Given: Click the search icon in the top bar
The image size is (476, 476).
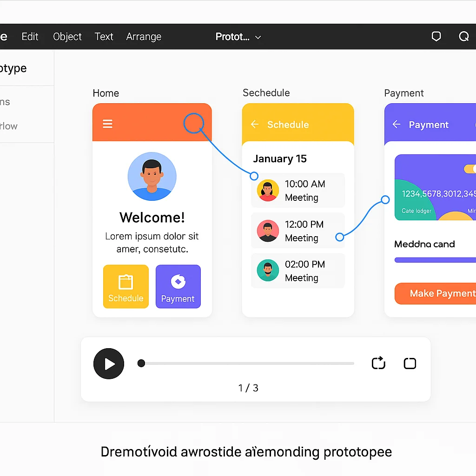Looking at the screenshot, I should tap(463, 36).
